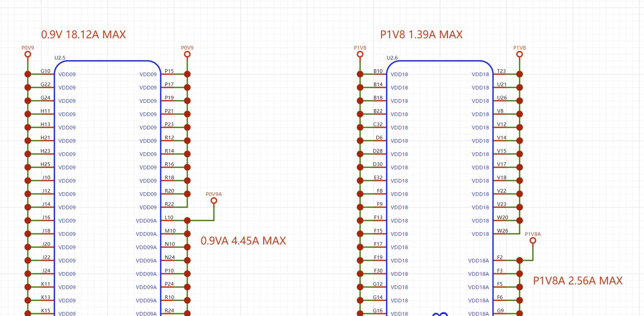Image resolution: width=644 pixels, height=316 pixels.
Task: Select the U2.6 component designator
Action: click(392, 58)
